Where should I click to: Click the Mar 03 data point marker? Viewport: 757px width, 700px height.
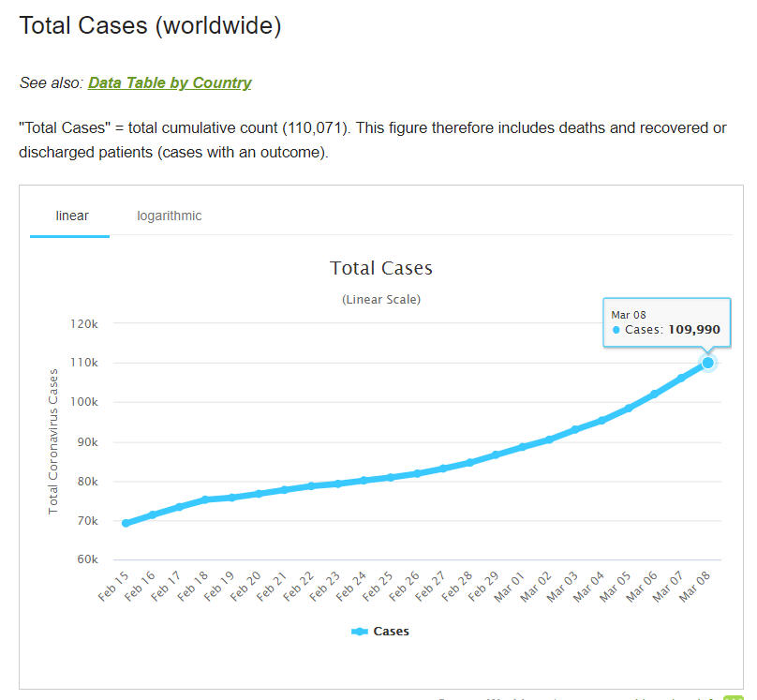pyautogui.click(x=575, y=429)
